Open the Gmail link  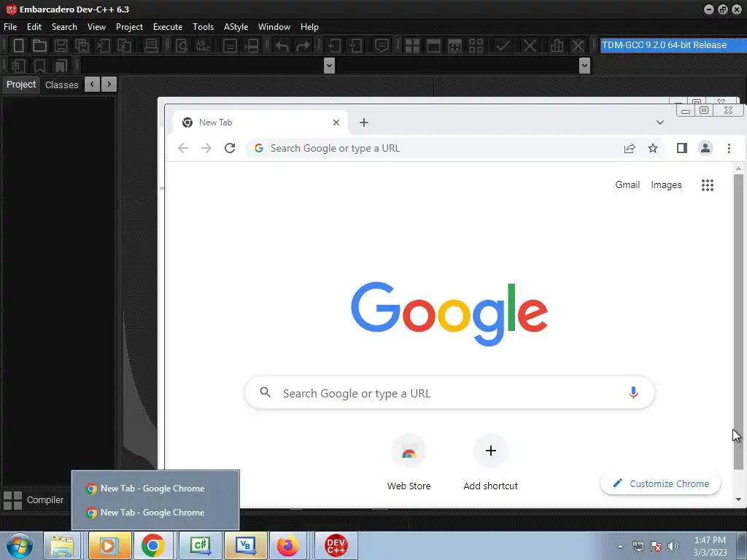627,184
